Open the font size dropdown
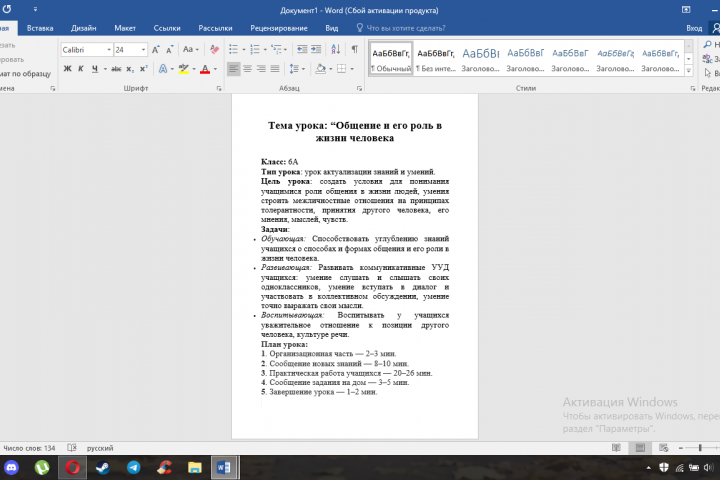Image resolution: width=720 pixels, height=480 pixels. tap(143, 50)
